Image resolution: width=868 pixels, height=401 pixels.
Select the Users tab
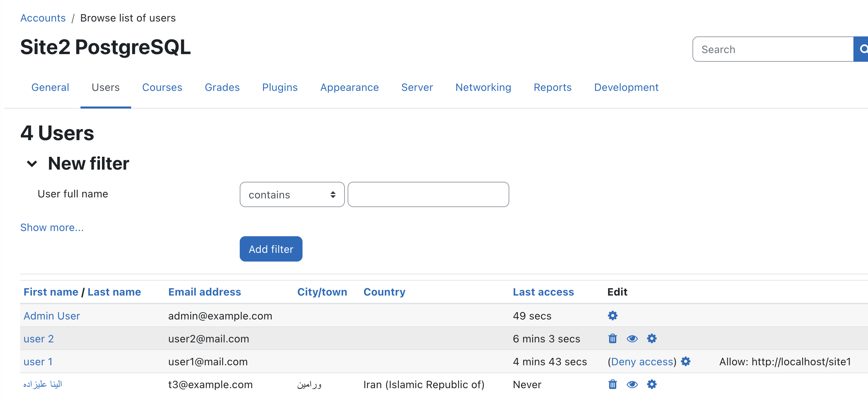[106, 87]
